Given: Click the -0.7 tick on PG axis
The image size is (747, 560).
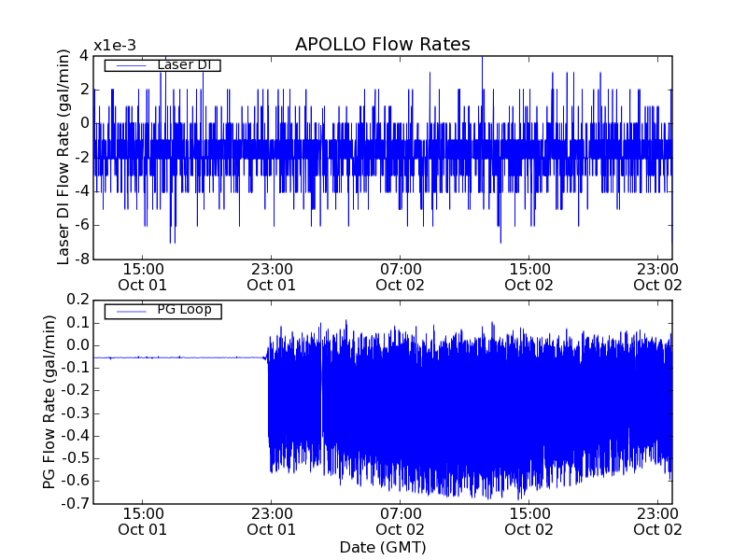Looking at the screenshot, I should (x=76, y=503).
